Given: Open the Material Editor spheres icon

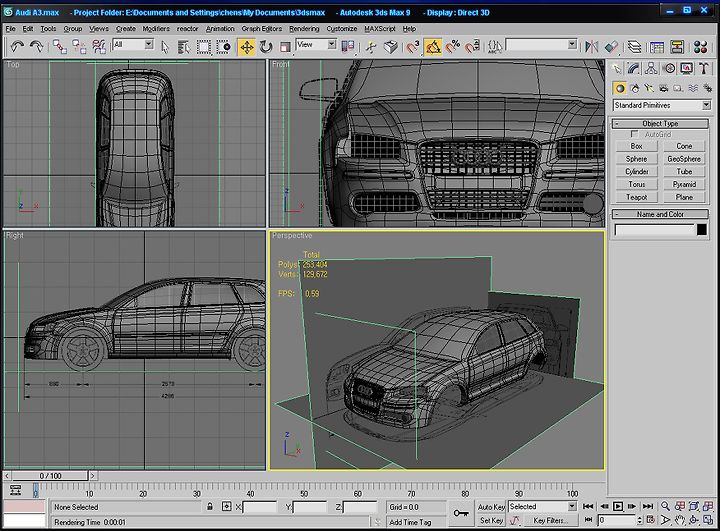Looking at the screenshot, I should click(701, 46).
